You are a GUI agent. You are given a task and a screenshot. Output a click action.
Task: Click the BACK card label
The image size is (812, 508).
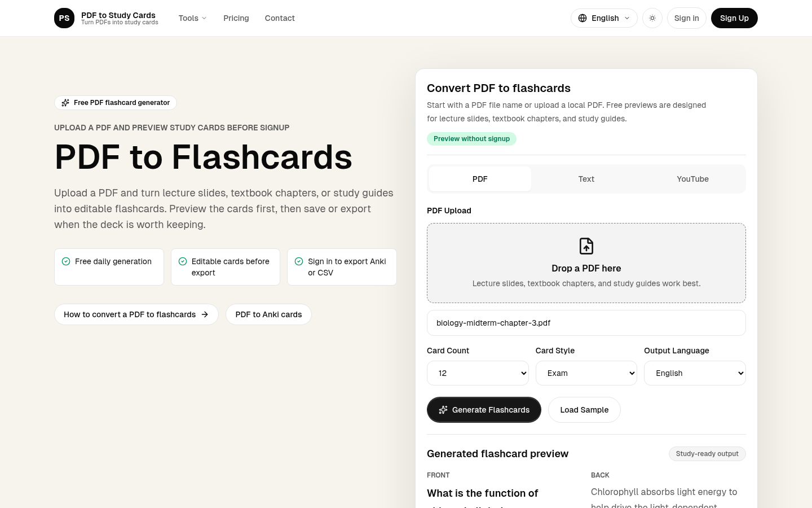[600, 475]
